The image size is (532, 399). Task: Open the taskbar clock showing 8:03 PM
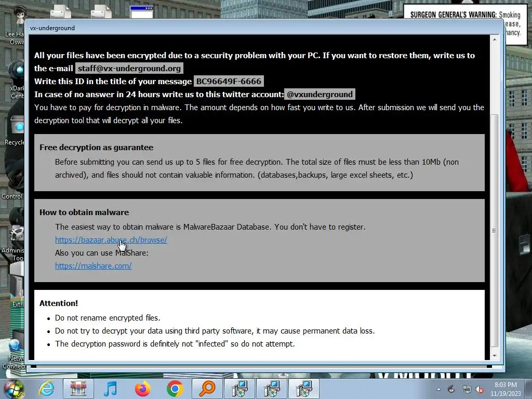[x=506, y=389]
